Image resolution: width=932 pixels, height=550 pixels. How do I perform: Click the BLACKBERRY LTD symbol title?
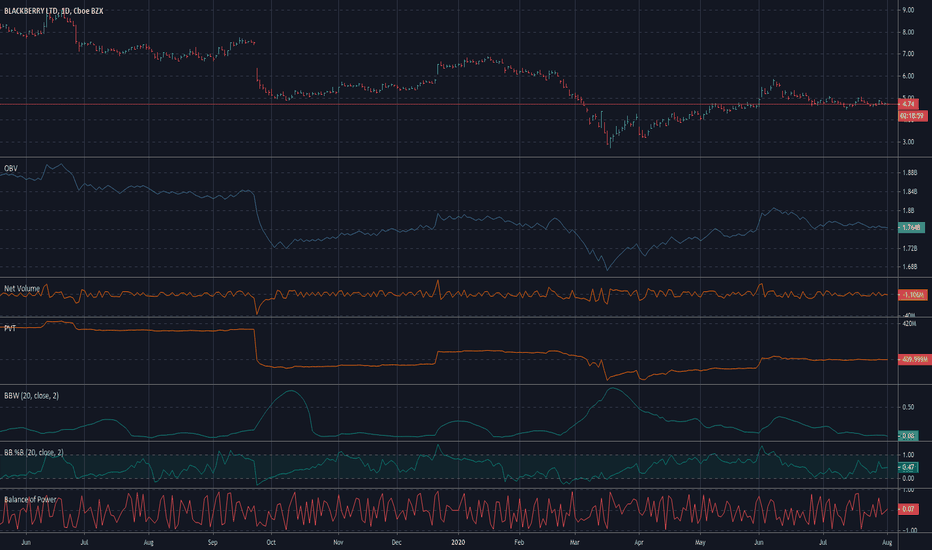(53, 11)
